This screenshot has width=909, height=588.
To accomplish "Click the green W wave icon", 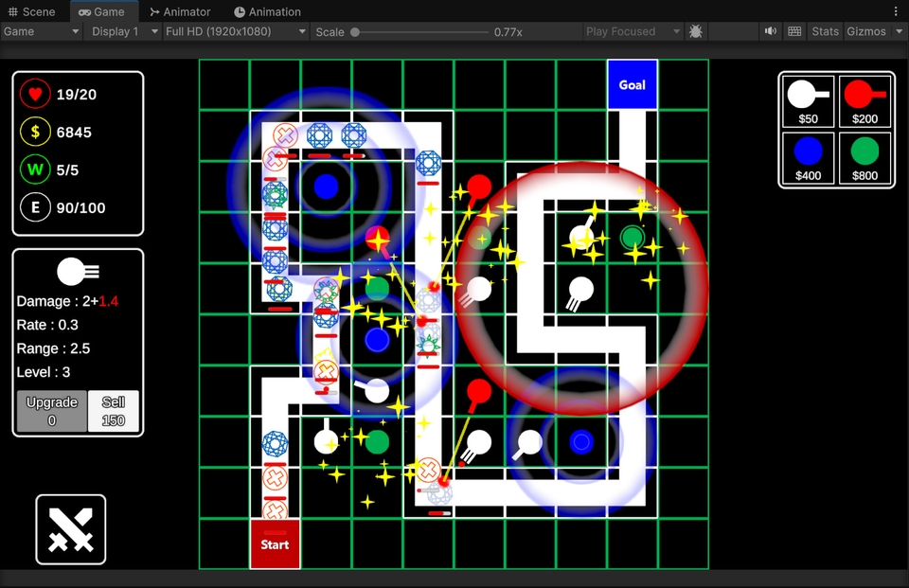I will pyautogui.click(x=35, y=169).
